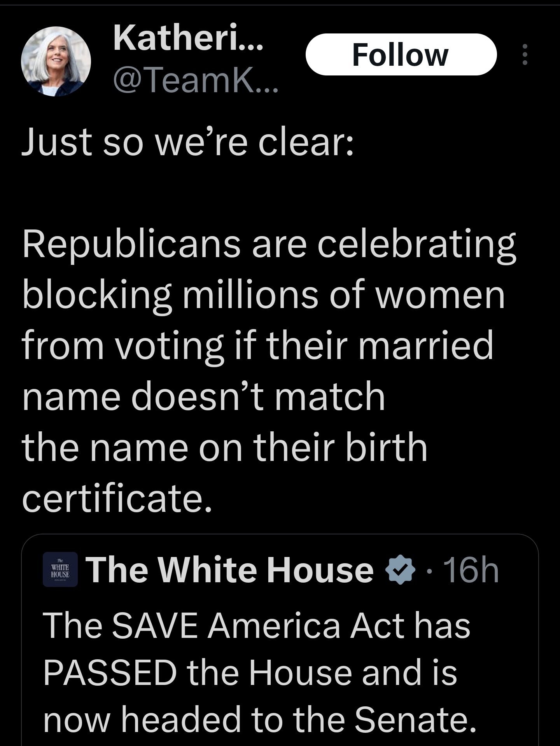Click the 'PASSED the House and is' line
Image resolution: width=560 pixels, height=746 pixels.
(250, 672)
